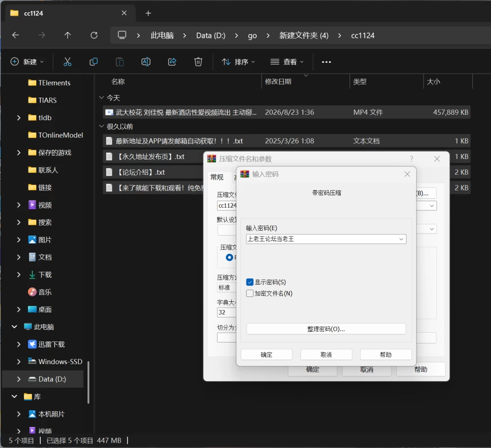491x448 pixels.
Task: Click the help question mark in 压缩文件名和参数
Action: [x=411, y=159]
